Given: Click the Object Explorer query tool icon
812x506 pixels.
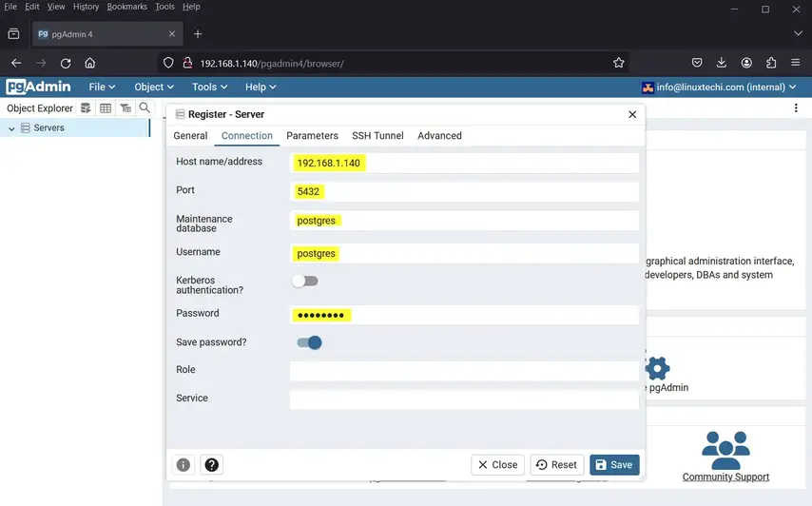Looking at the screenshot, I should (86, 108).
